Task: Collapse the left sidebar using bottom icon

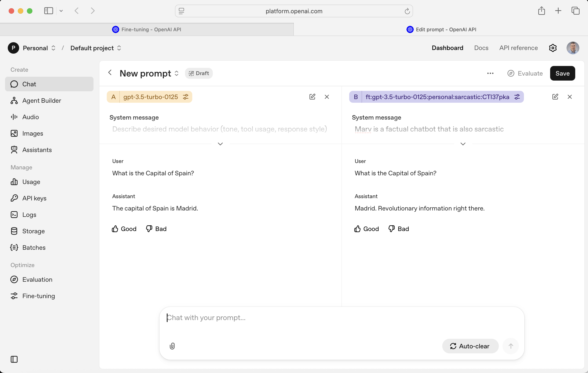Action: pyautogui.click(x=14, y=359)
